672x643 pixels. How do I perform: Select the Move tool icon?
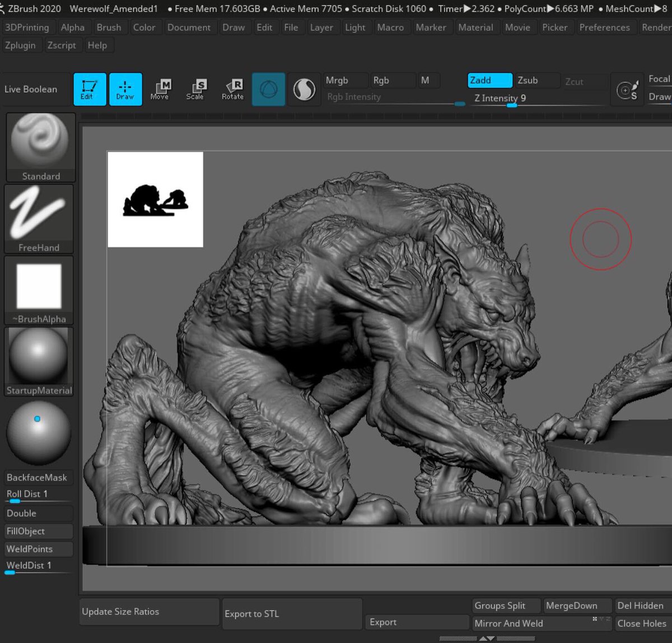pos(160,89)
